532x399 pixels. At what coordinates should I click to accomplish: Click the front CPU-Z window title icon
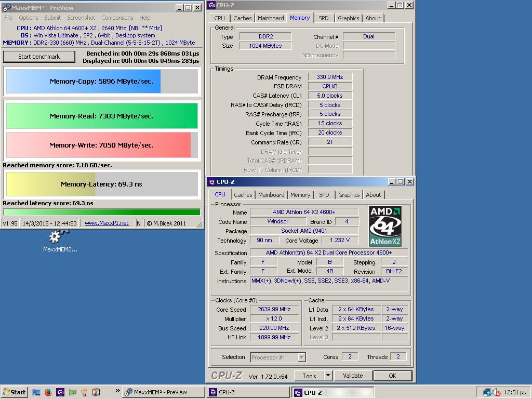(x=212, y=182)
